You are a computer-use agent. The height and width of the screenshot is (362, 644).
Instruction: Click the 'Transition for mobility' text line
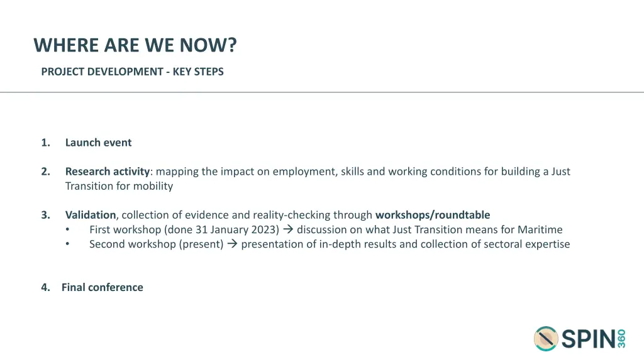pos(119,186)
